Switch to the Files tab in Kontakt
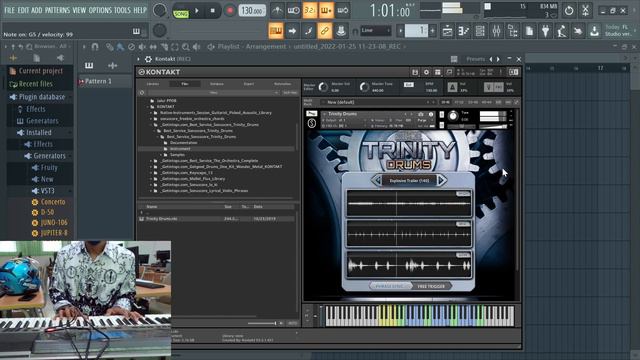This screenshot has height=360, width=640. point(184,84)
